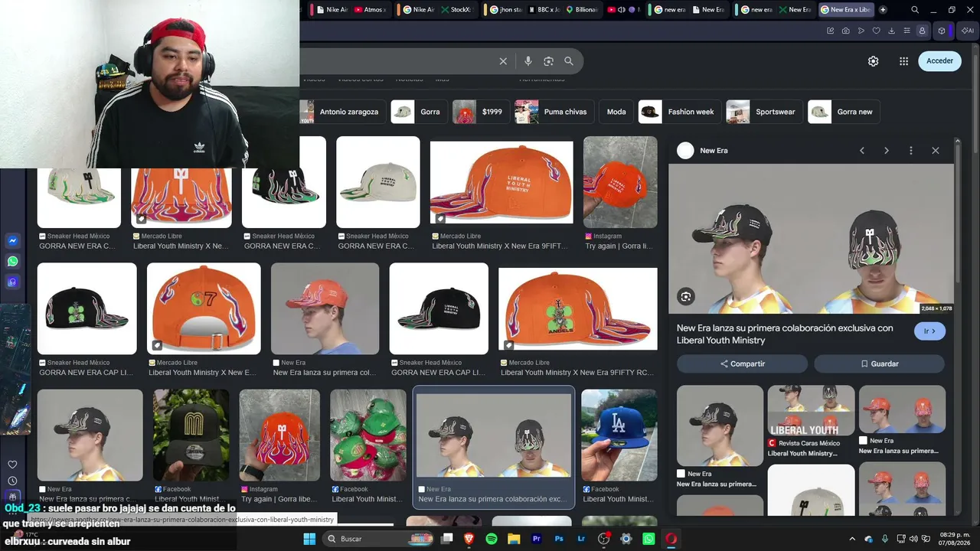Search inside image with Lens overlay icon

coord(686,297)
